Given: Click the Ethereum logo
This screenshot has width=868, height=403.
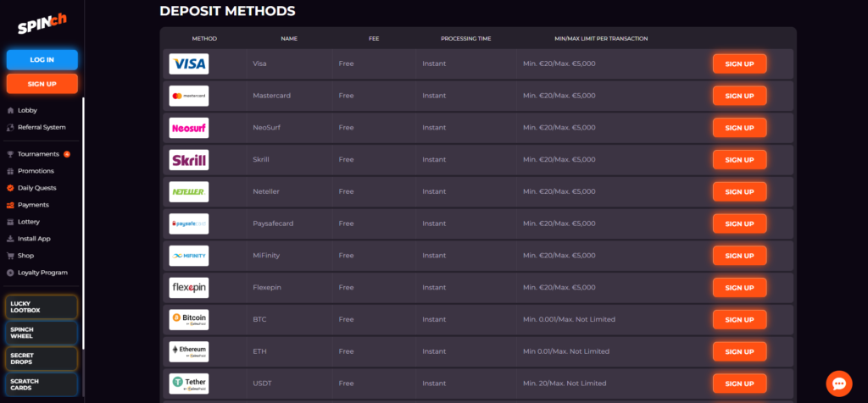Looking at the screenshot, I should pos(189,351).
